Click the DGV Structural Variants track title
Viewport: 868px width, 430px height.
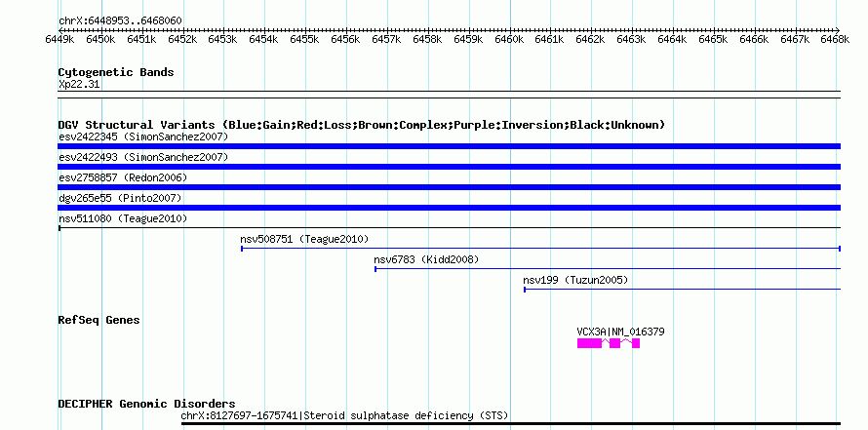click(x=362, y=125)
